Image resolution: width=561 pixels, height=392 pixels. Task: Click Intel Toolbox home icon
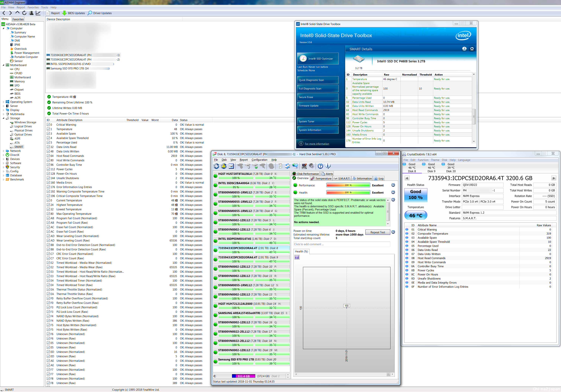(x=472, y=49)
